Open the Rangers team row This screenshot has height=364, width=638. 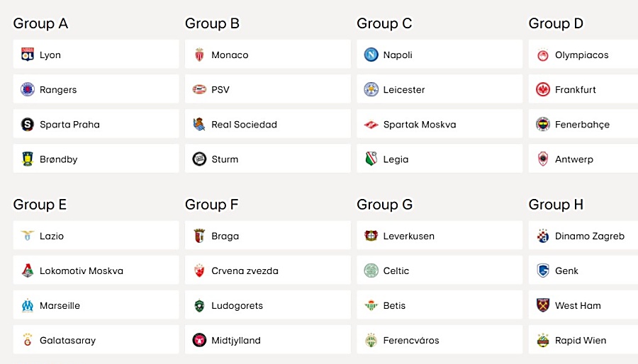point(96,89)
